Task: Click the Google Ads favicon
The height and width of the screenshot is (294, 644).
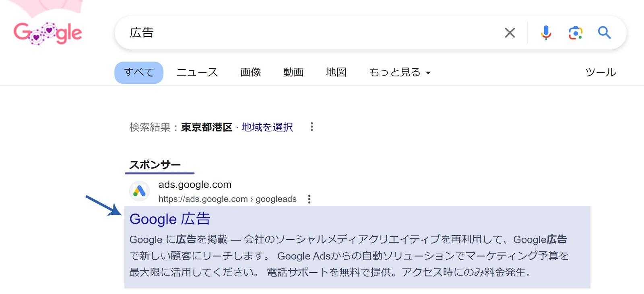Action: coord(139,191)
